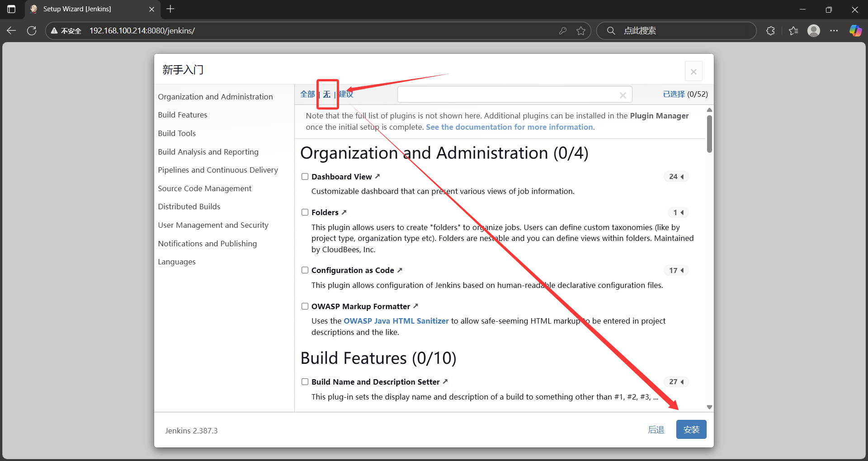Open Configuration as Code external link

tap(400, 270)
